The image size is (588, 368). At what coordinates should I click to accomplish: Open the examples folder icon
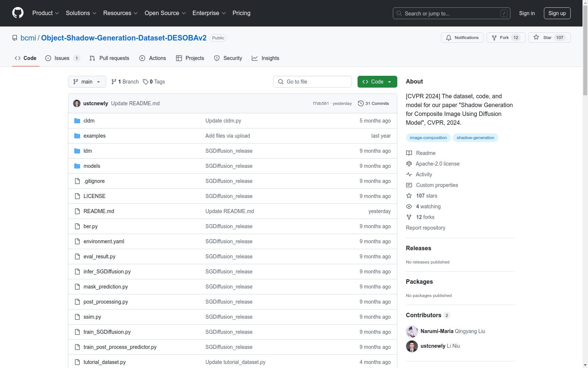click(77, 136)
